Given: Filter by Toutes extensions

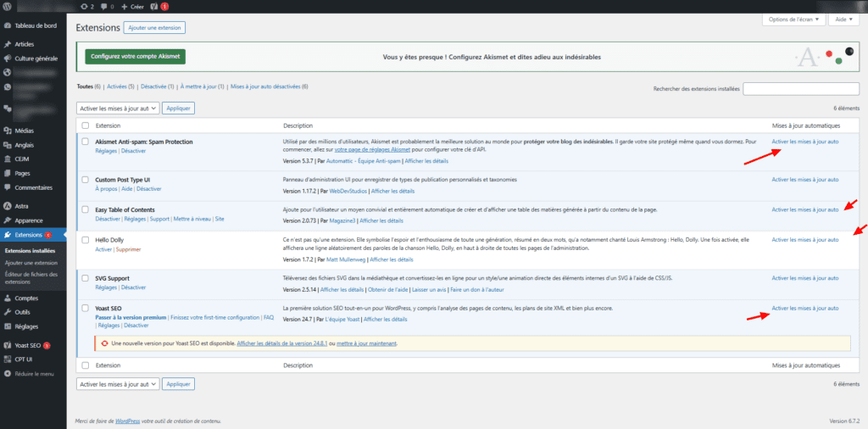Looking at the screenshot, I should (x=85, y=87).
